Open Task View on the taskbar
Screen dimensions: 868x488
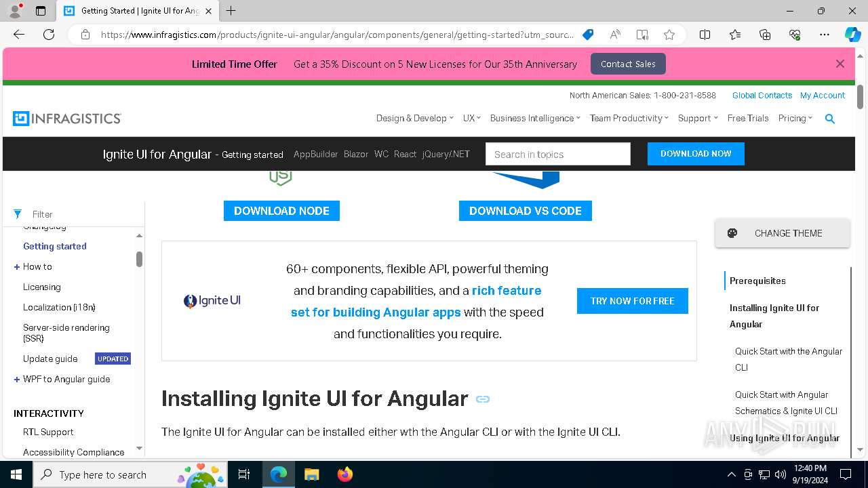pyautogui.click(x=244, y=474)
